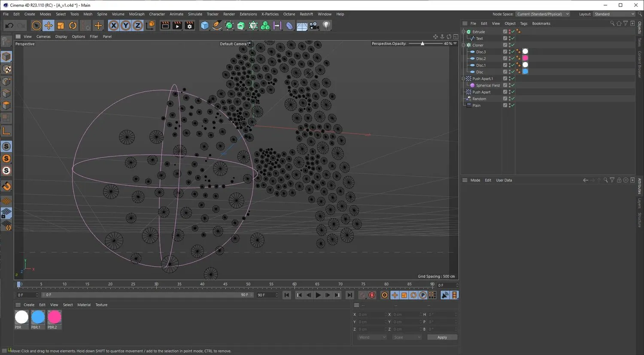
Task: Select the Scale tool in the top toolbar
Action: click(x=61, y=26)
